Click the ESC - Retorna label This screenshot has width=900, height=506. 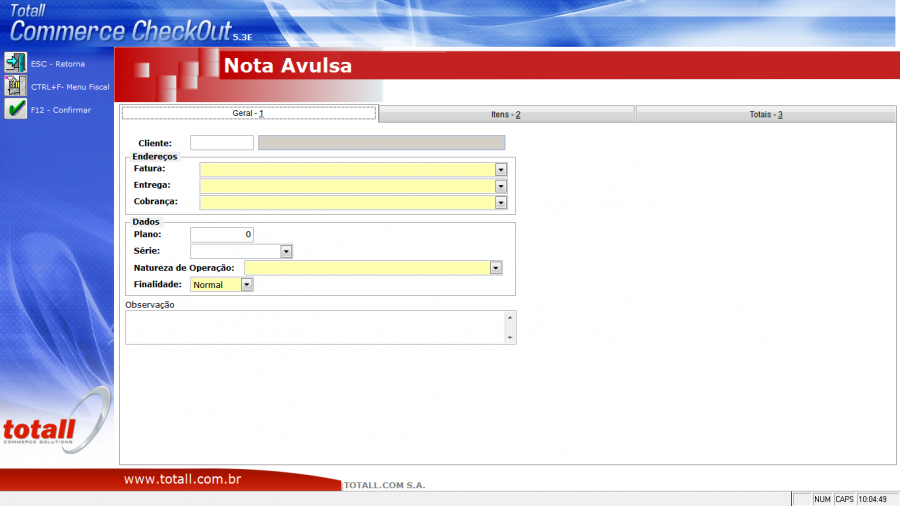pos(58,64)
